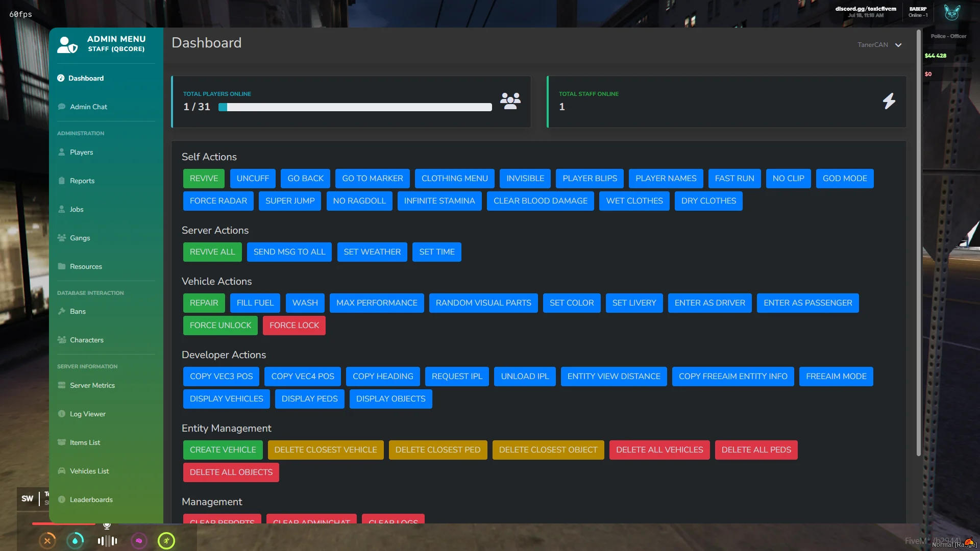980x551 pixels.
Task: Click the total players online progress bar
Action: (x=355, y=107)
